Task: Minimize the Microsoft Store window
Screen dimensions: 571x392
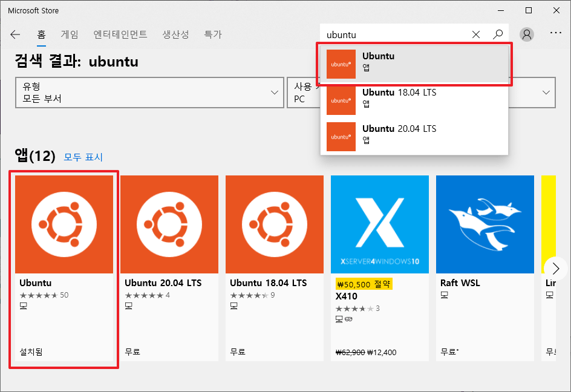Action: [501, 10]
